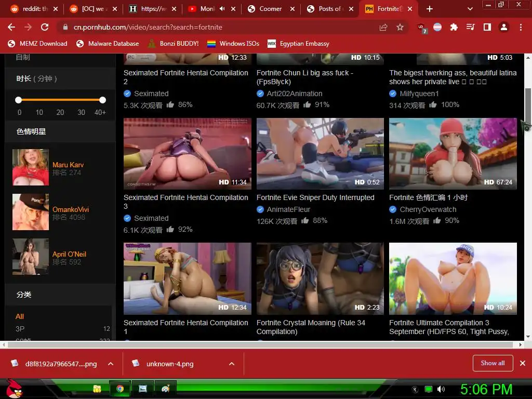Open the Windows ISOs bookmark
Viewport: 532px width, 399px height.
click(x=233, y=44)
